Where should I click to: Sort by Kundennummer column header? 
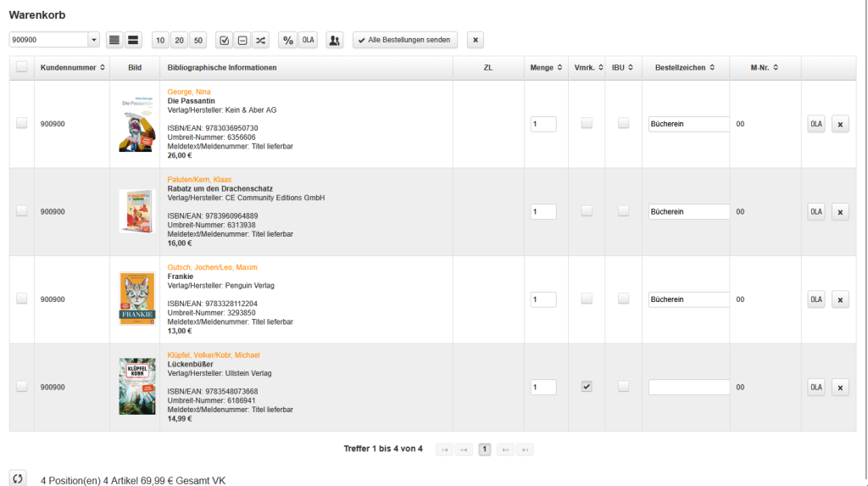tap(72, 68)
